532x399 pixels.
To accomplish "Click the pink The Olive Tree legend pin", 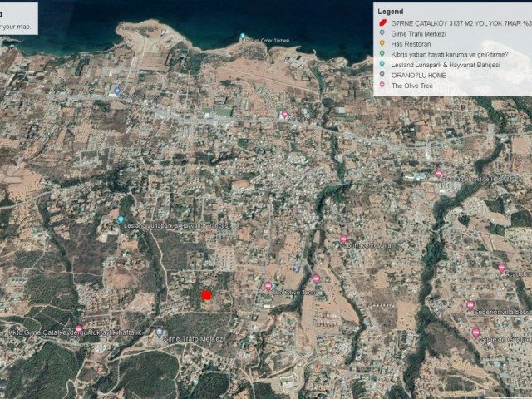I will (x=382, y=85).
